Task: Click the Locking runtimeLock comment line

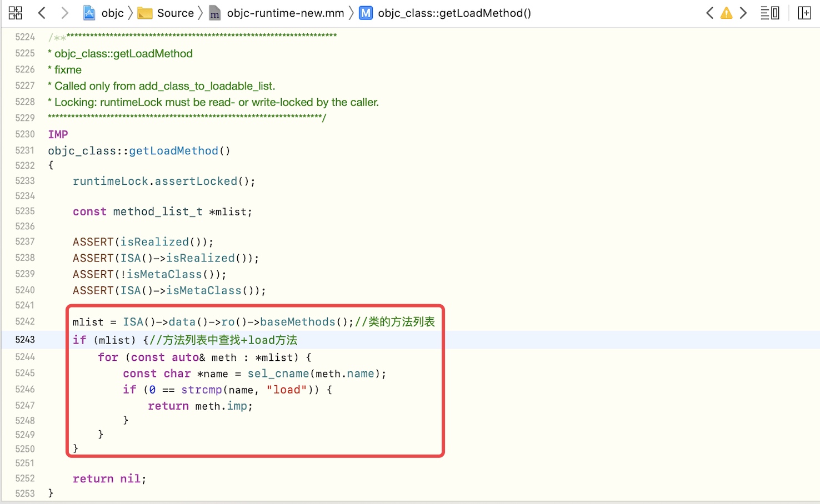Action: tap(213, 102)
